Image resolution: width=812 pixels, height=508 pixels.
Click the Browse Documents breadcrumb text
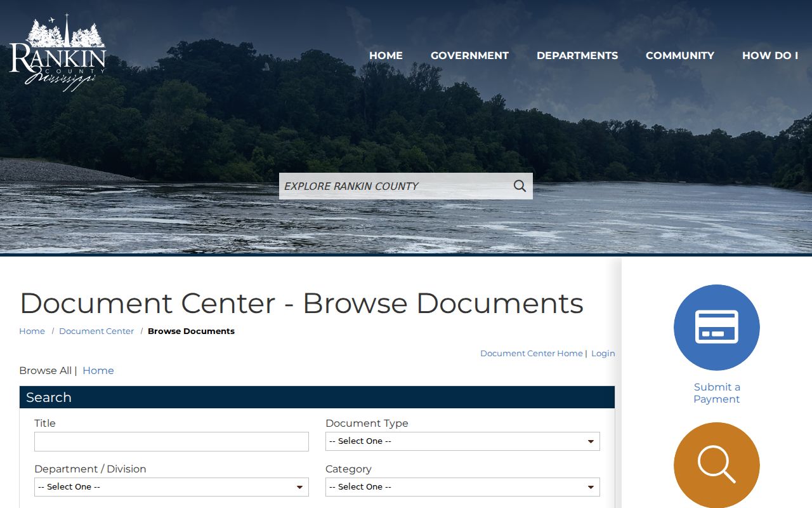click(191, 331)
